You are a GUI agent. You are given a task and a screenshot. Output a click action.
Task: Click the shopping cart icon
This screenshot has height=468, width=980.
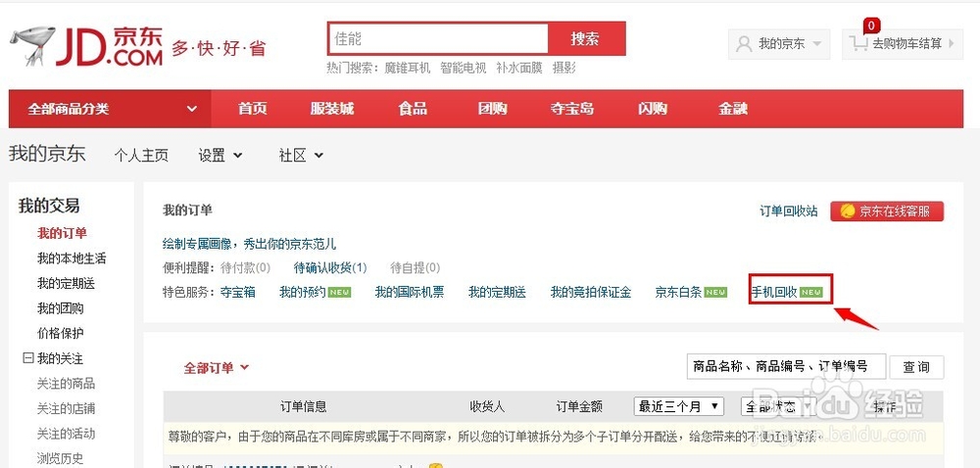click(x=858, y=43)
